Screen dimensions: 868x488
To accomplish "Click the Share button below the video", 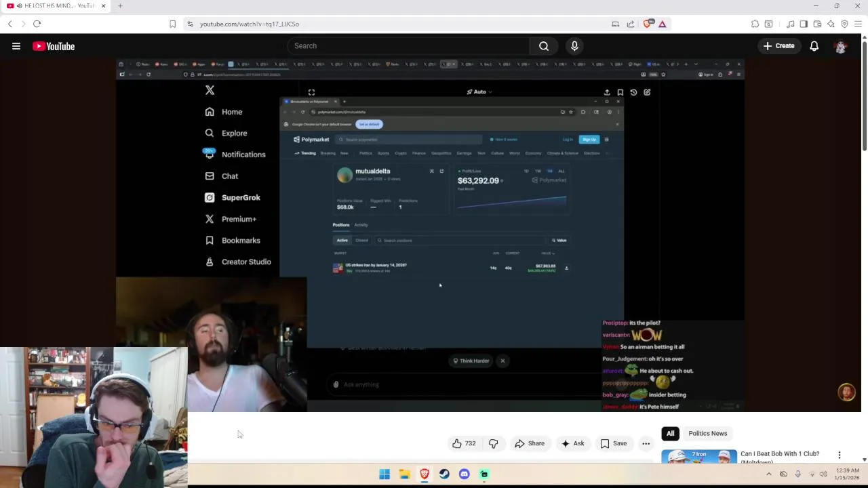I will point(529,443).
